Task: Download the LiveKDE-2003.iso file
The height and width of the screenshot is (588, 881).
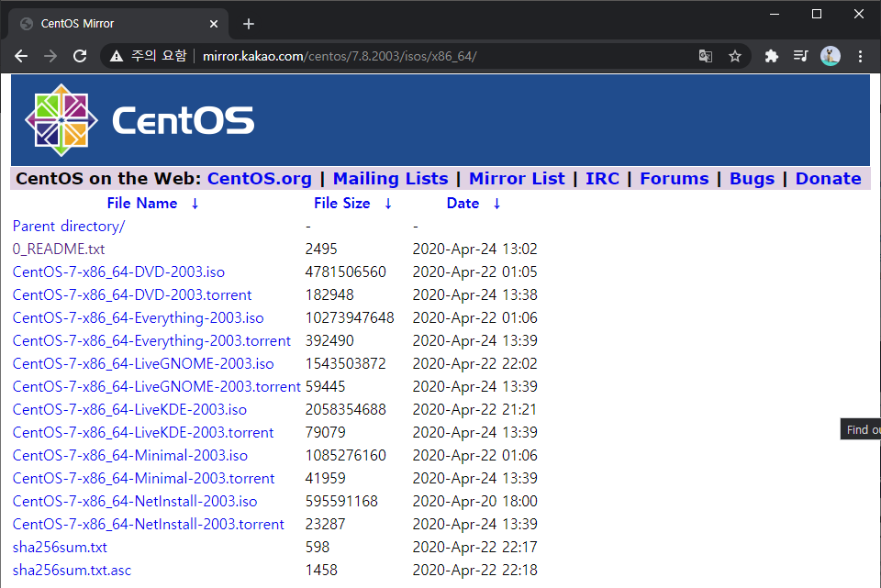Action: point(129,410)
